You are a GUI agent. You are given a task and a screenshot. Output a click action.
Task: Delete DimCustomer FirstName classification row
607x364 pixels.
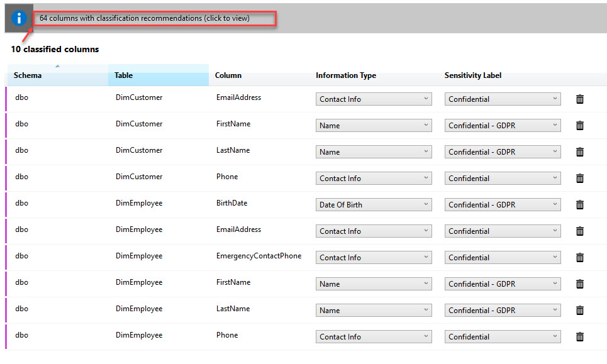tap(580, 126)
